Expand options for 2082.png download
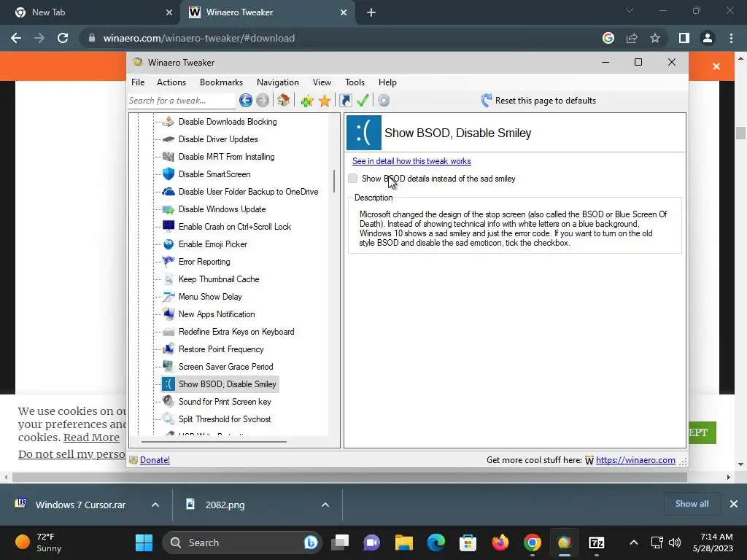Viewport: 747px width, 560px height. click(325, 505)
